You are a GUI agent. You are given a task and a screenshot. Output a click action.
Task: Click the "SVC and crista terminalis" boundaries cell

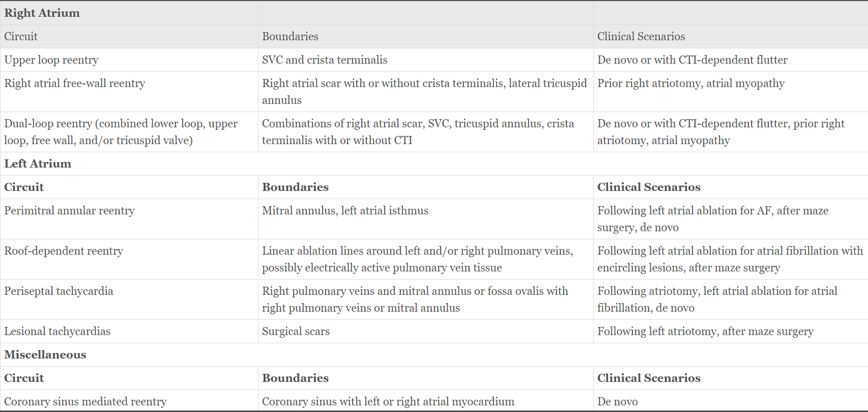[x=325, y=60]
